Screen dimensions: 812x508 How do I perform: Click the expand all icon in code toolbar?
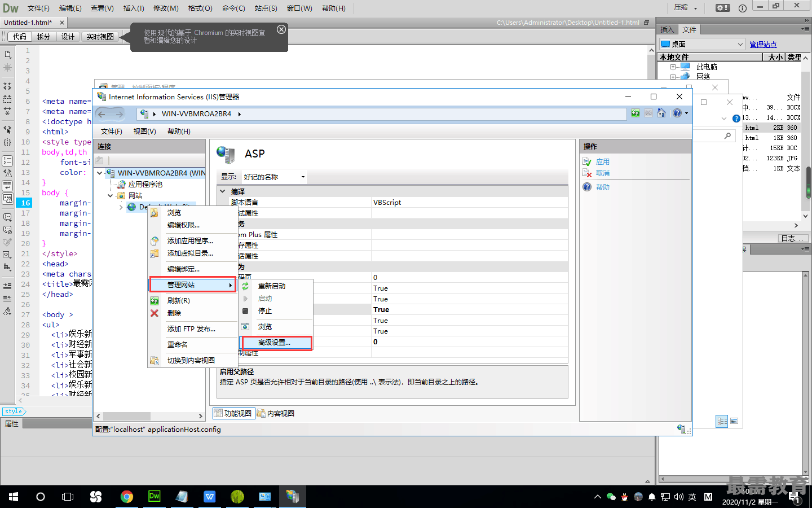pyautogui.click(x=7, y=111)
